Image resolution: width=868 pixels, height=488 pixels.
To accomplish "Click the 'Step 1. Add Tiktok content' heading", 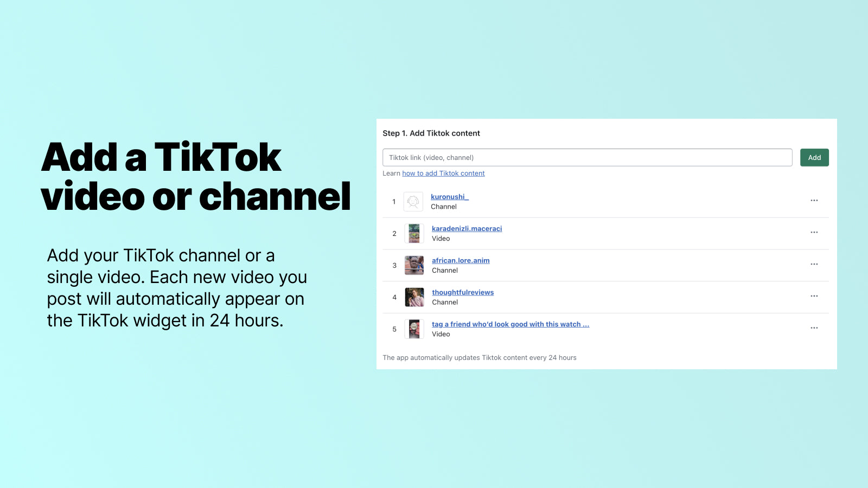I will pyautogui.click(x=431, y=133).
